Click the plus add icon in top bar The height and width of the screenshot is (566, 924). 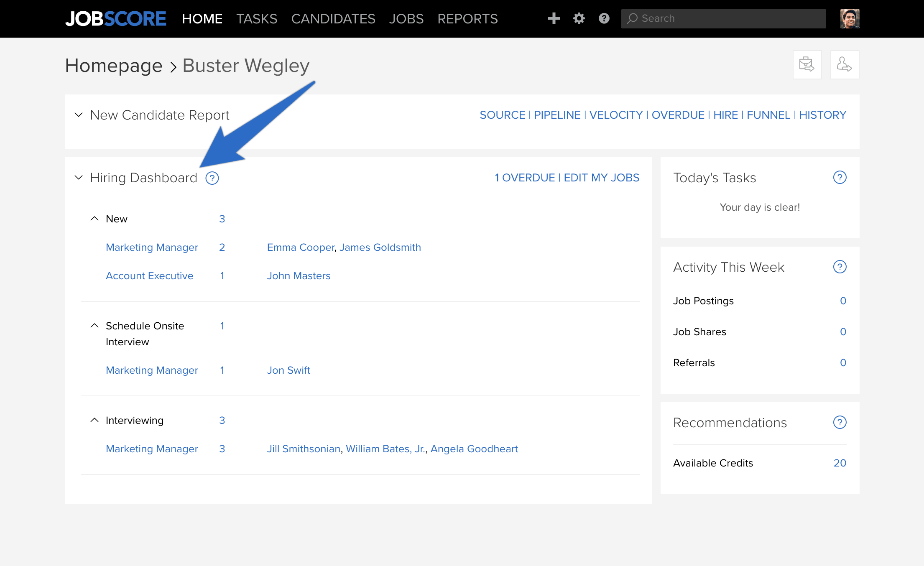click(x=554, y=18)
